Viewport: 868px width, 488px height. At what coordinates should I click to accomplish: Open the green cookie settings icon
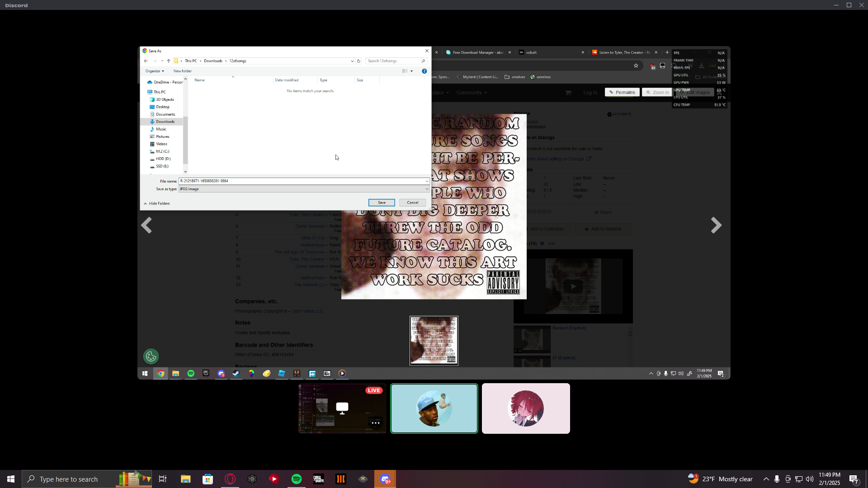click(x=151, y=357)
